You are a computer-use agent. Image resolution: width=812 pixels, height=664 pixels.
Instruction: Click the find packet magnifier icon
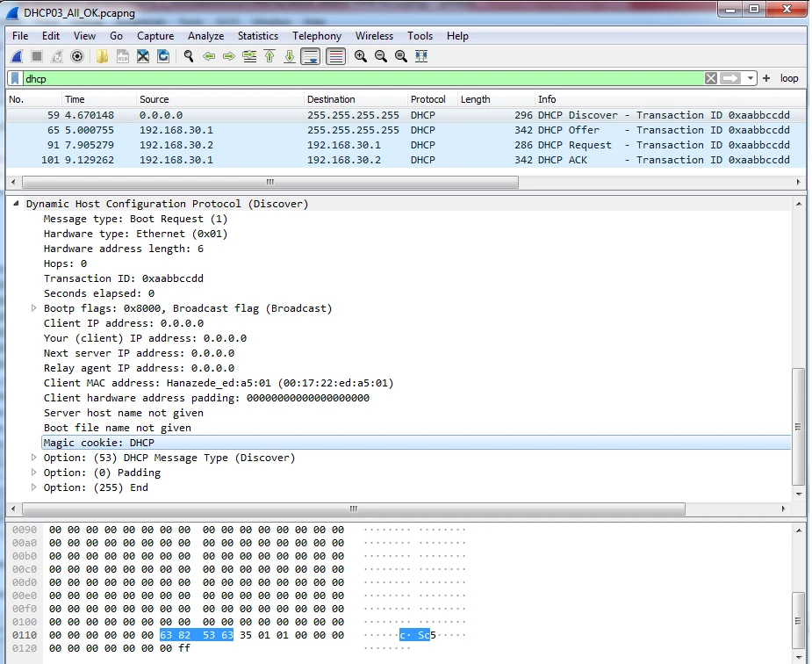188,56
